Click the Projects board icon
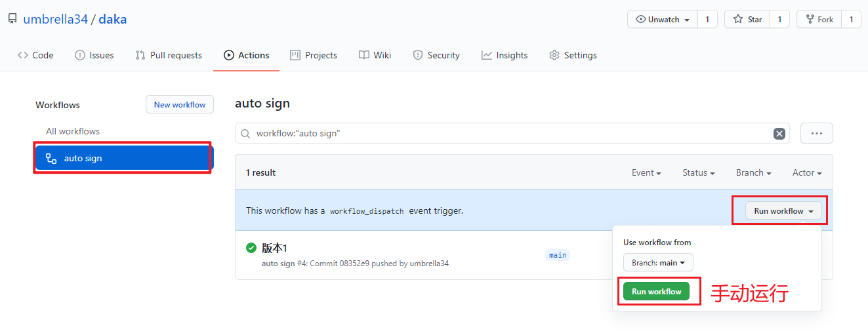Viewport: 868px width, 335px height. click(x=295, y=55)
